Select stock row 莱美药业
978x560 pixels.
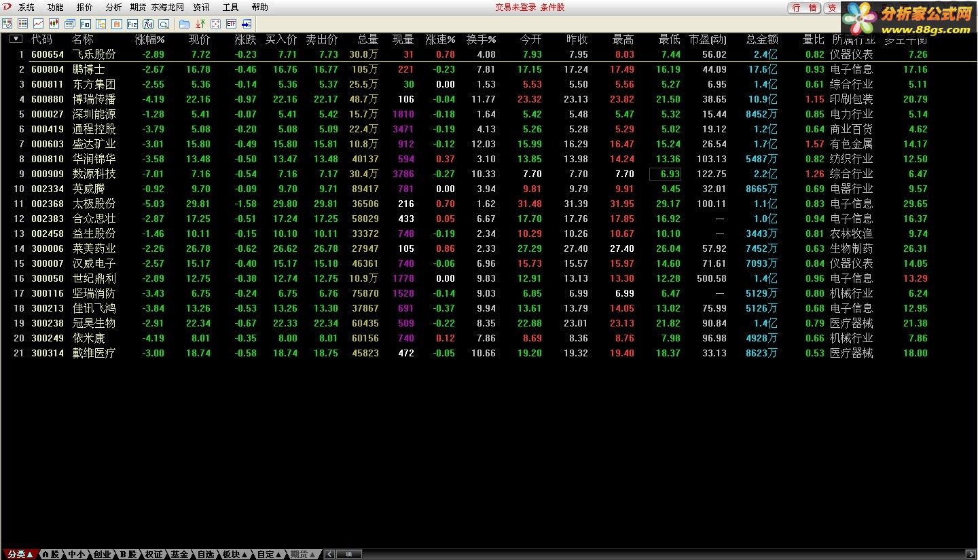(489, 248)
